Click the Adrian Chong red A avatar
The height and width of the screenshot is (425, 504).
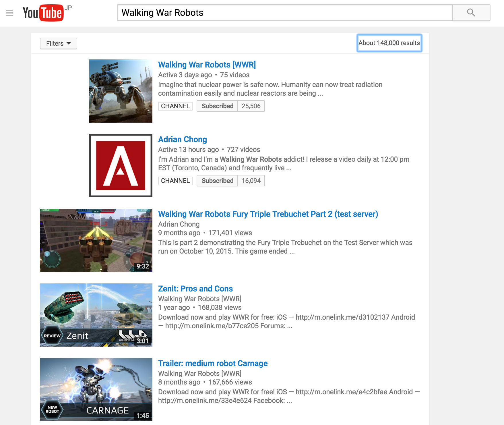[121, 166]
